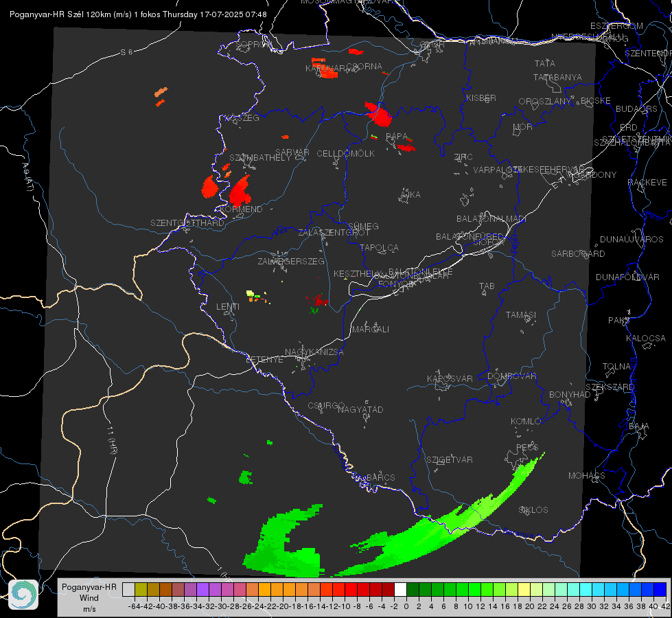Click the BICSKE city label
The height and width of the screenshot is (618, 672).
coord(595,101)
